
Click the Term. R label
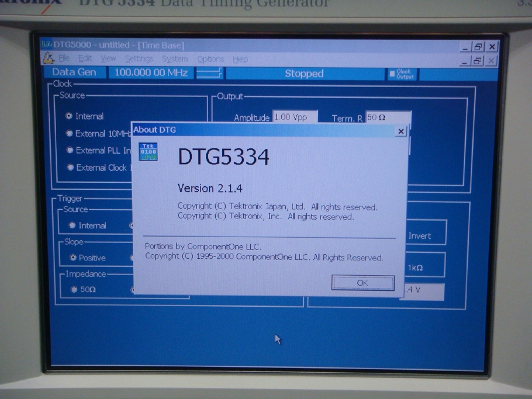point(347,119)
